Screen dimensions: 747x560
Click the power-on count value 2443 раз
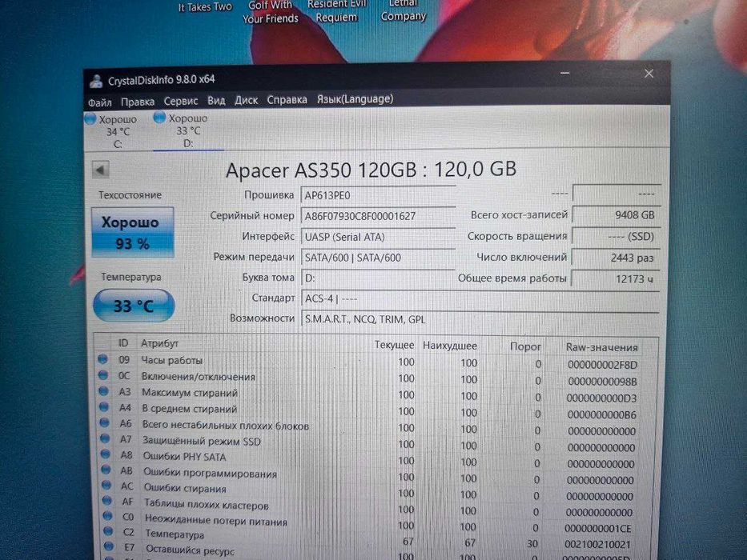click(616, 258)
